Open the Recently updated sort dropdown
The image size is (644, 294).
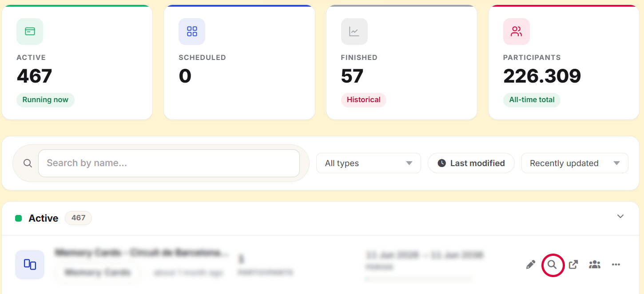[x=575, y=163]
